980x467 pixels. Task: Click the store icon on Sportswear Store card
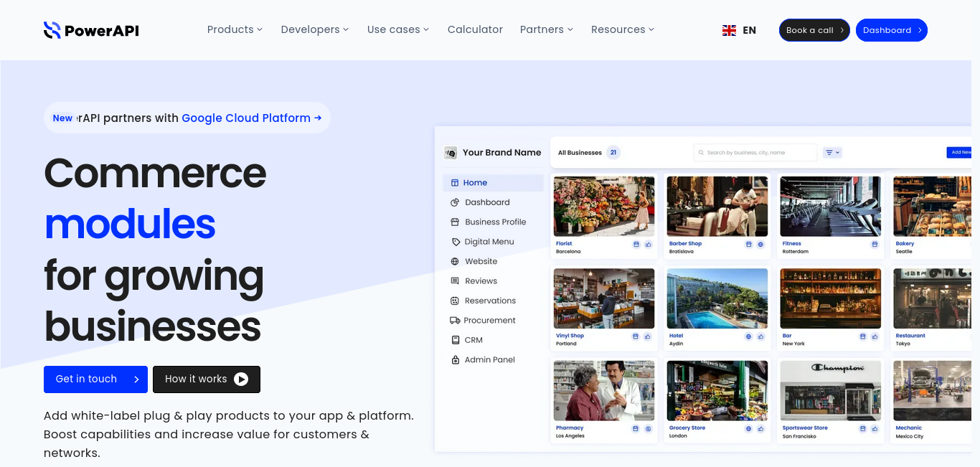coord(862,429)
